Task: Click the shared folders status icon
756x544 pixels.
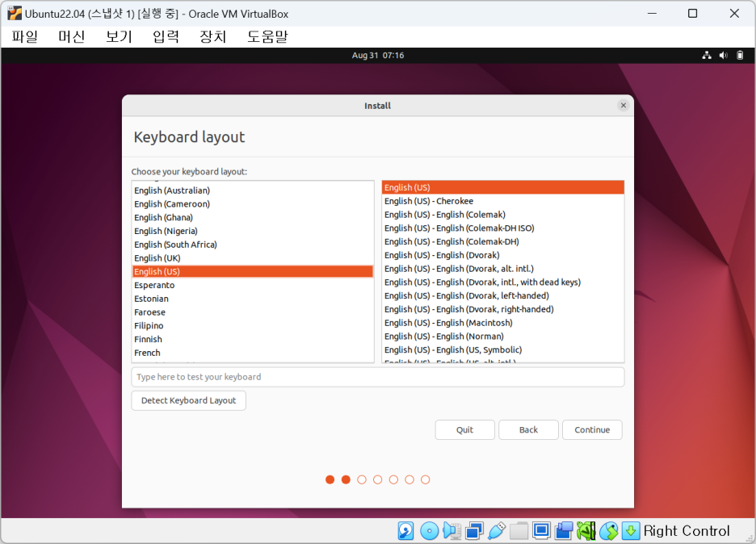Action: point(519,531)
